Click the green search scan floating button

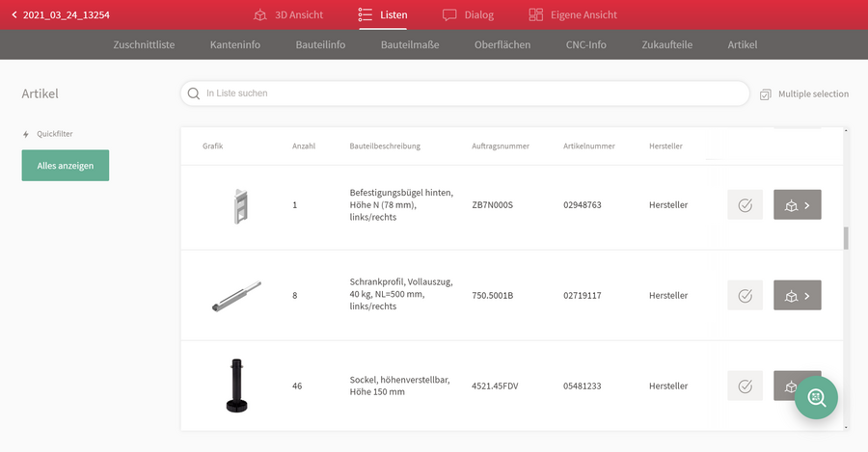[x=816, y=397]
